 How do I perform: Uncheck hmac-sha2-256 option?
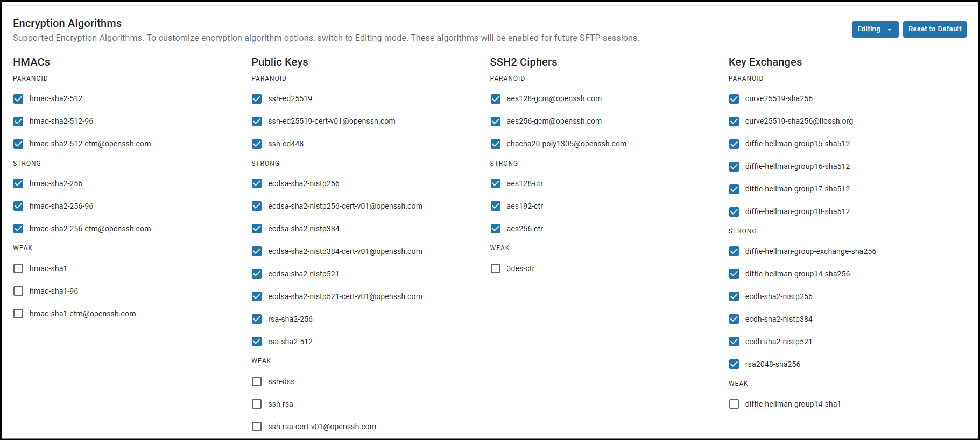pos(18,183)
